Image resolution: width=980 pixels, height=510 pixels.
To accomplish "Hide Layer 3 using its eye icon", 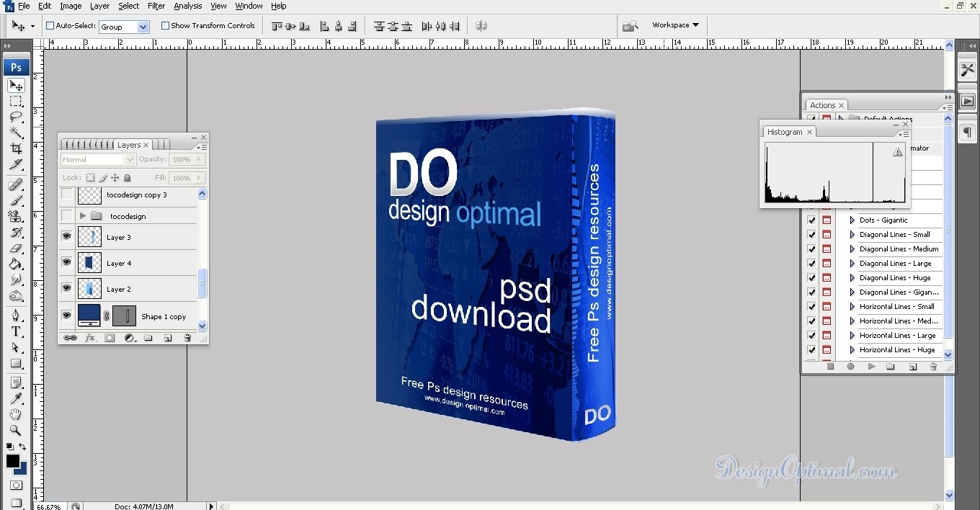I will point(67,236).
